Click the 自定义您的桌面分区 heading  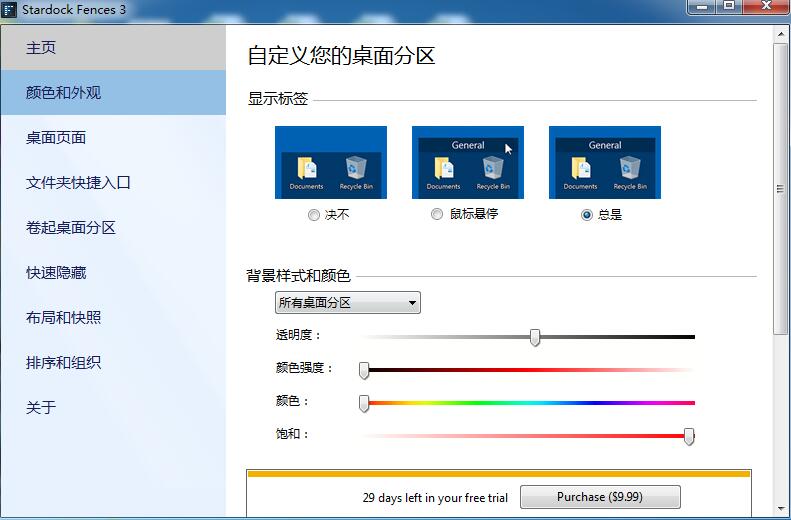pyautogui.click(x=342, y=55)
